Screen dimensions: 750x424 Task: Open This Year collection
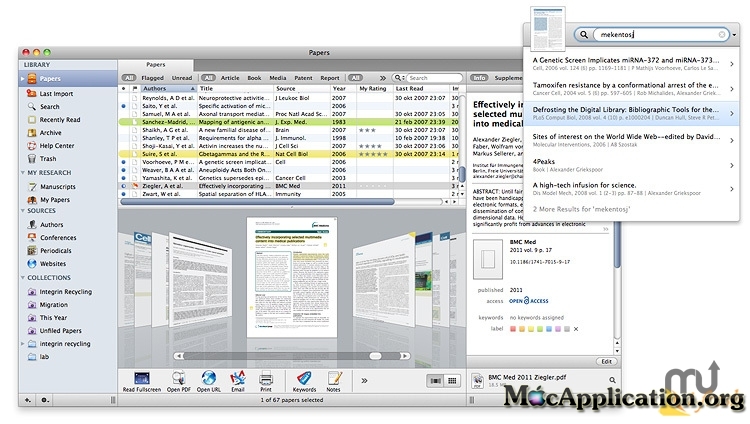click(53, 317)
